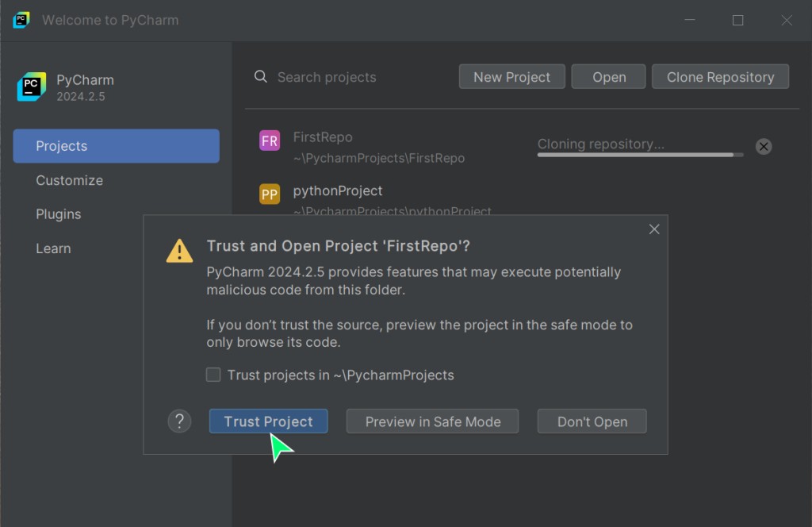Choose Preview in Safe Mode
The image size is (812, 527).
[432, 421]
